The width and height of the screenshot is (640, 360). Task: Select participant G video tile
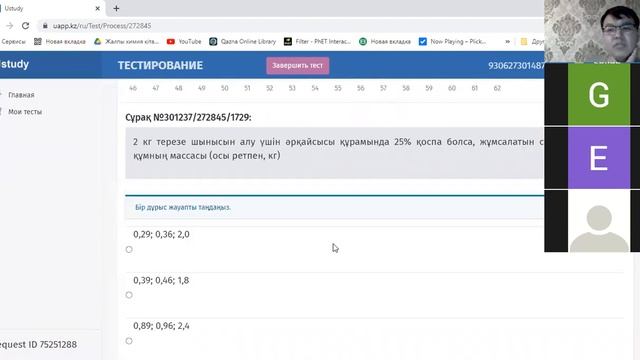click(598, 95)
